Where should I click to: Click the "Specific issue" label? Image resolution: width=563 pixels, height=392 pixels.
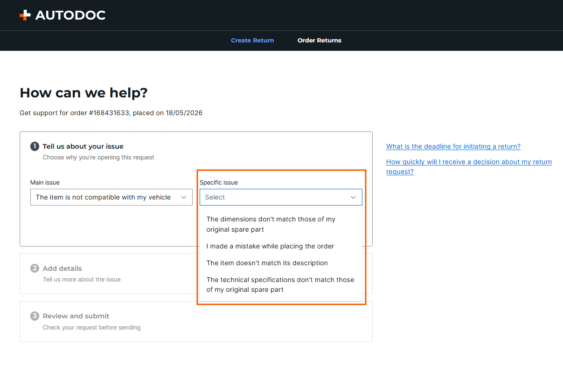[x=219, y=183]
